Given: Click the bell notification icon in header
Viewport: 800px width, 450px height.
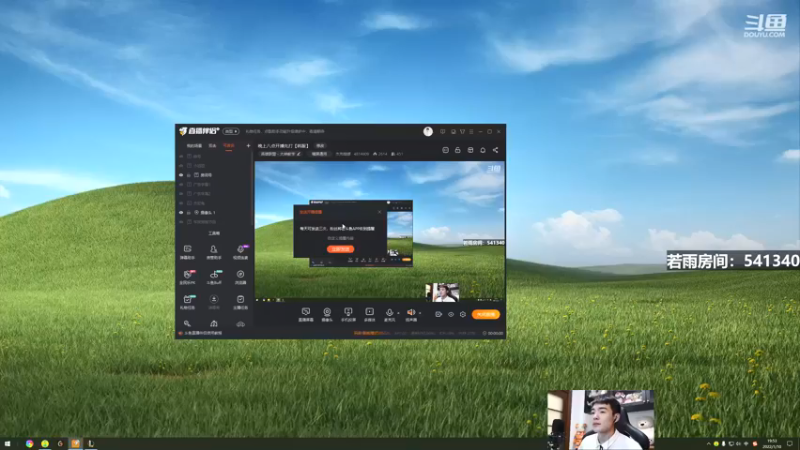Looking at the screenshot, I should coord(483,150).
